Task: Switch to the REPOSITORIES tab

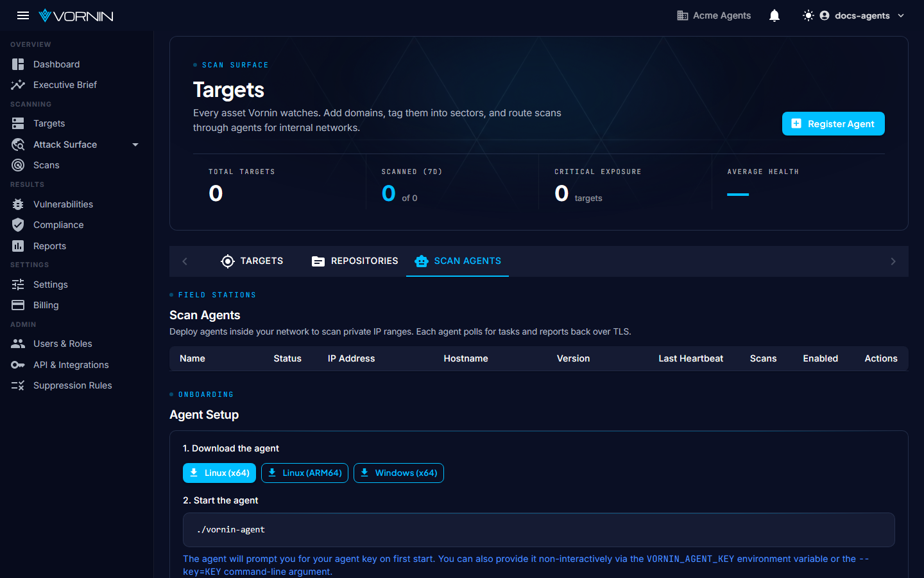Action: (355, 261)
